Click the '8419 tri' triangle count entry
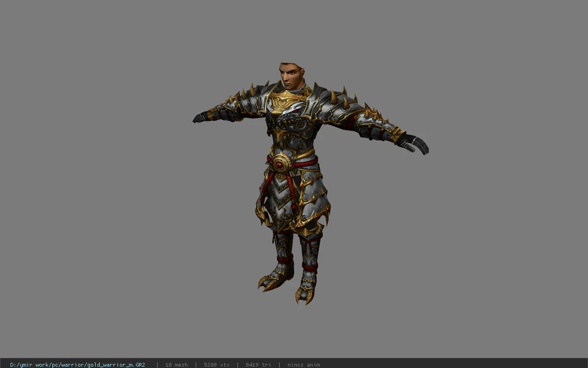 [x=258, y=365]
